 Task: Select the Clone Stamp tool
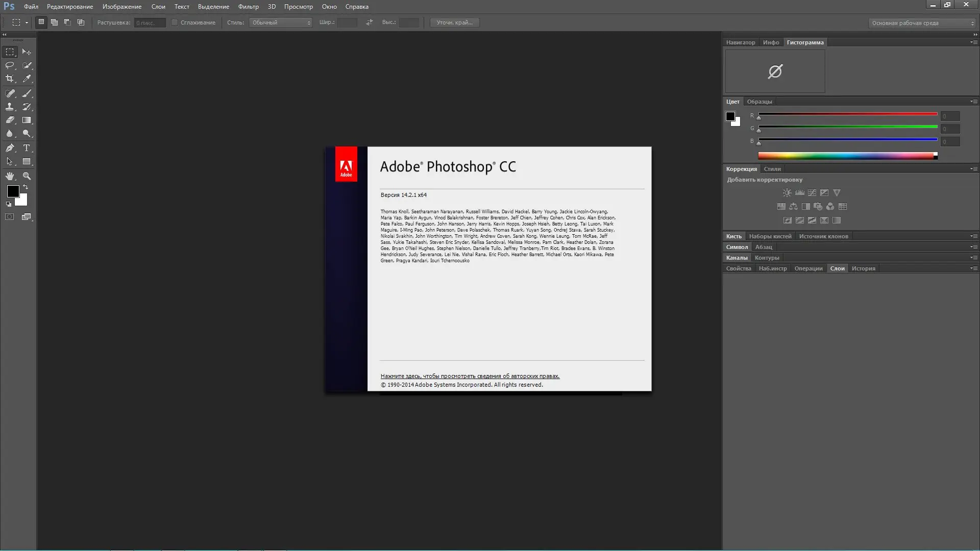(10, 107)
